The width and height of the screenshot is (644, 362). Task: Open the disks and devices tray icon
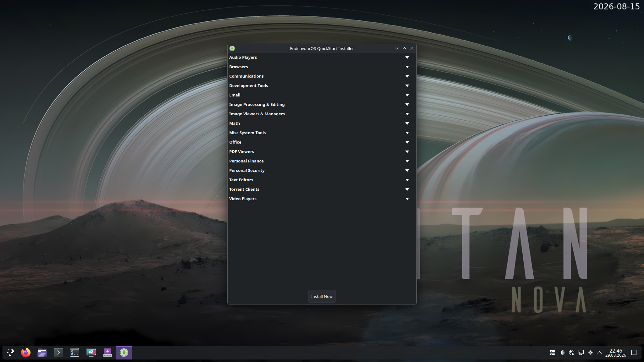[572, 353]
